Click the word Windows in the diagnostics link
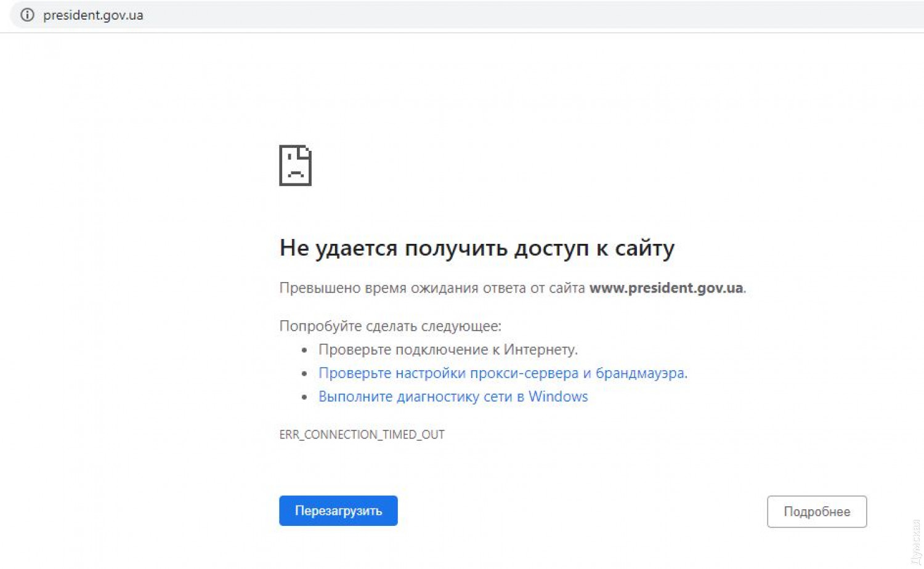 click(x=558, y=397)
